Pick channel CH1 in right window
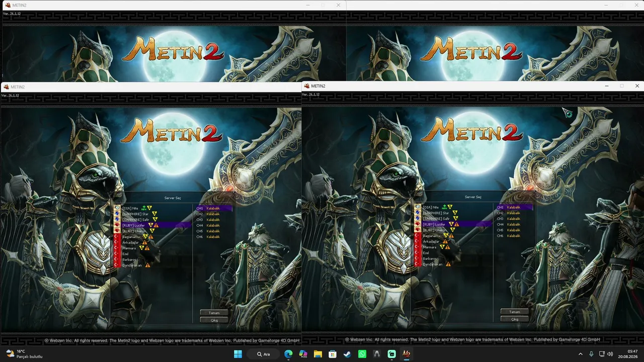The image size is (644, 362). coord(514,207)
